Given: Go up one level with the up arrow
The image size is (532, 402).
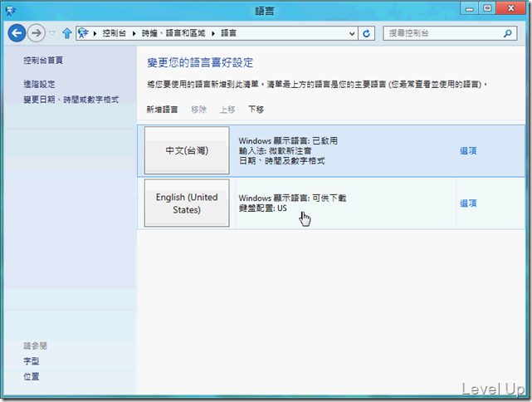Looking at the screenshot, I should coord(67,33).
